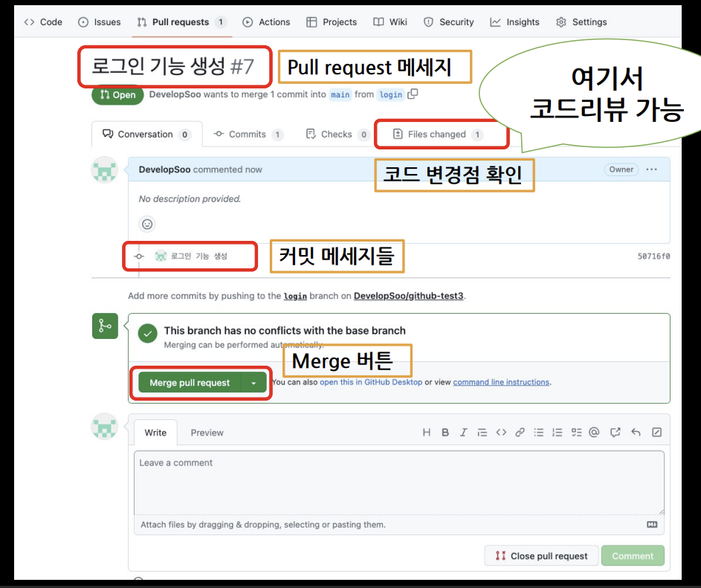Click the DevelopSoo author name in comment header
701x588 pixels.
(164, 169)
